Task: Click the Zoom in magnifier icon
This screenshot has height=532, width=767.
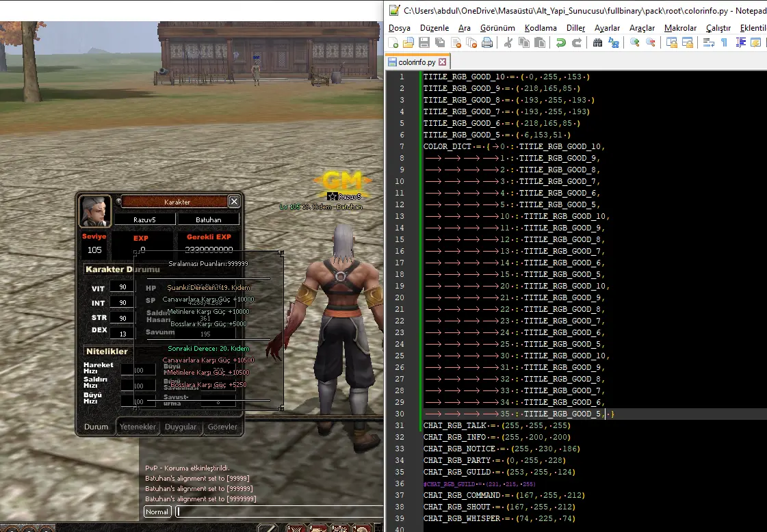Action: click(x=635, y=42)
